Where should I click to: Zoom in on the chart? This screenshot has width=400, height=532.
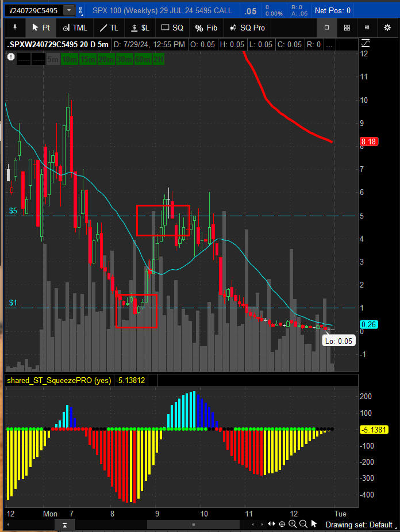click(x=293, y=524)
